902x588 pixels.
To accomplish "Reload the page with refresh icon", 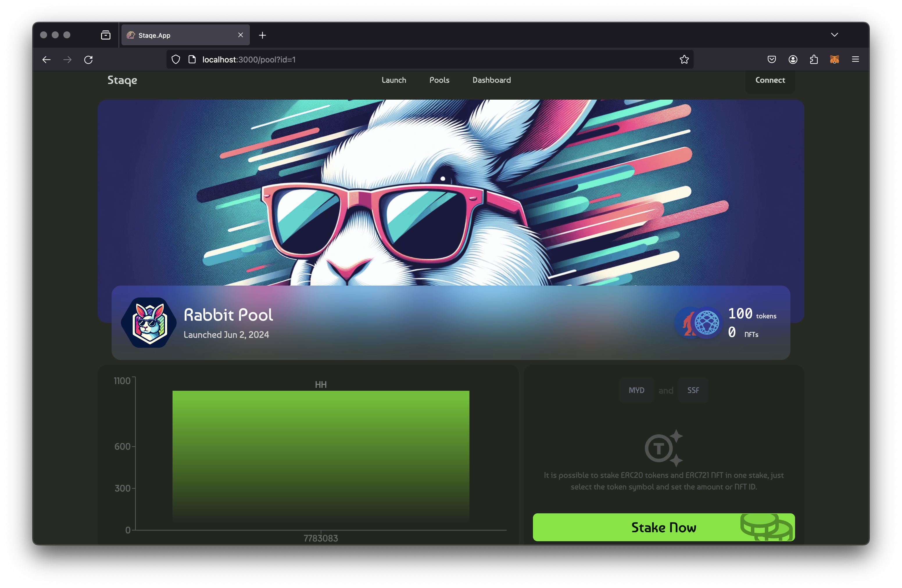I will coord(88,60).
